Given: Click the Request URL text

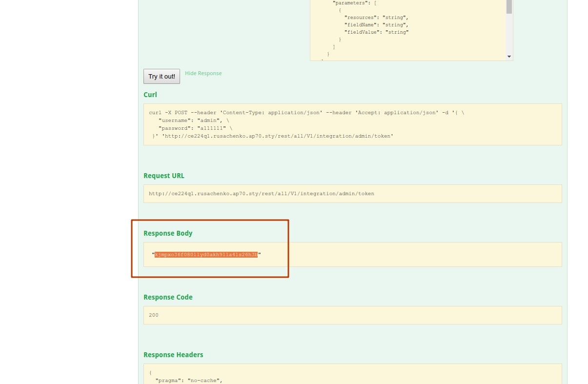Looking at the screenshot, I should coord(261,194).
